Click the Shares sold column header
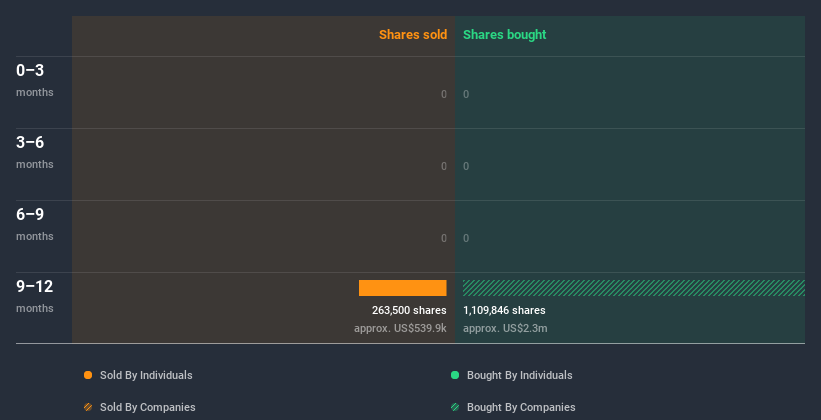 (x=413, y=35)
